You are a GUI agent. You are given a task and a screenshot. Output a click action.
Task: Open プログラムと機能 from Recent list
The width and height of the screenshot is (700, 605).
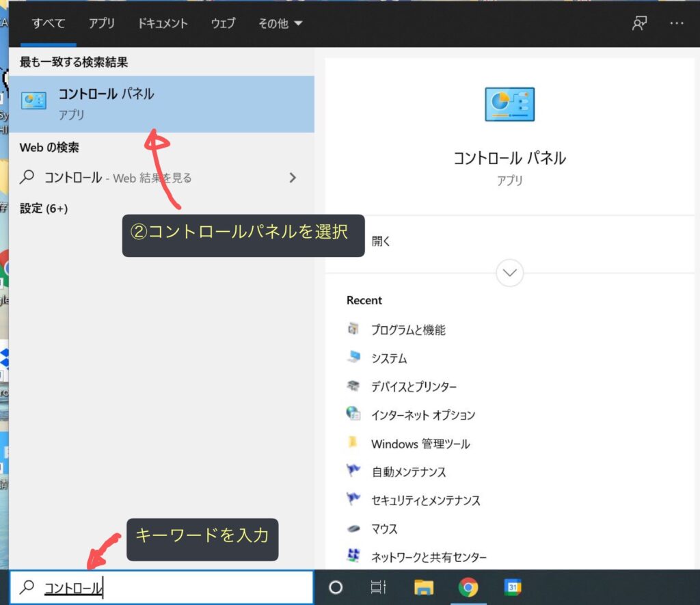click(x=407, y=330)
